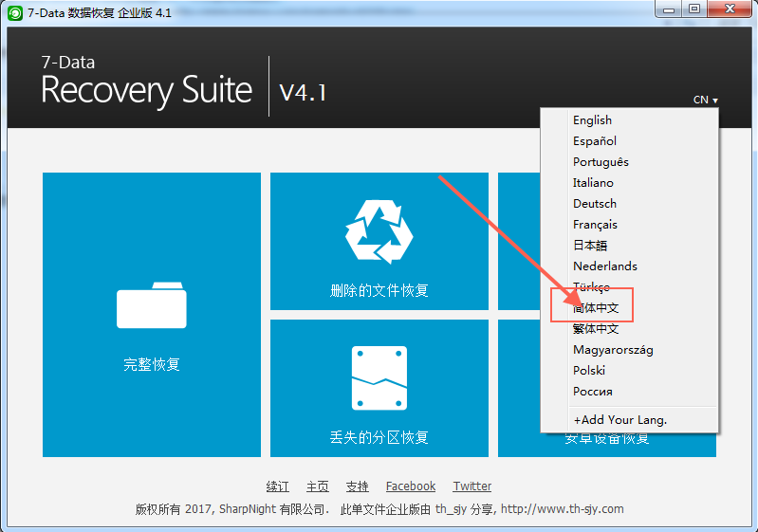Open the 完整恢复 folder tile

click(x=152, y=315)
